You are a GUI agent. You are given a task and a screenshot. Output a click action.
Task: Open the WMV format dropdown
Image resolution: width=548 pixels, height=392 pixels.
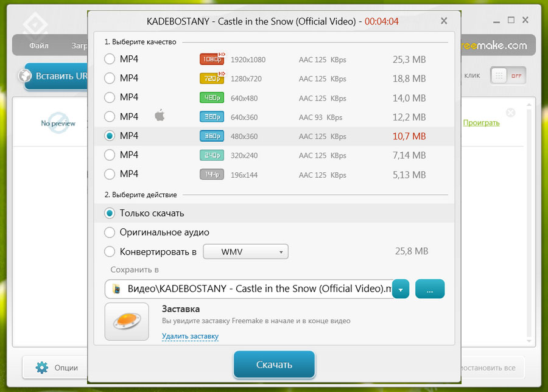pyautogui.click(x=246, y=251)
